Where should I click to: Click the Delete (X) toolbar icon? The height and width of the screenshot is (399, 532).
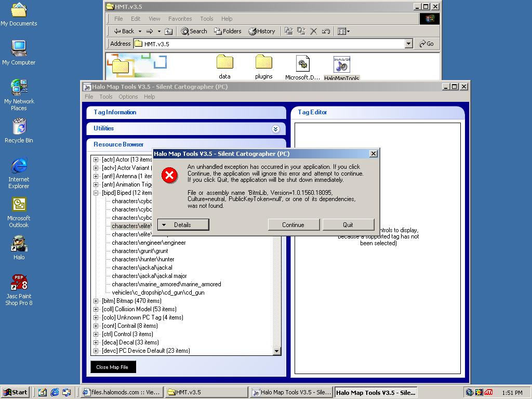(313, 31)
